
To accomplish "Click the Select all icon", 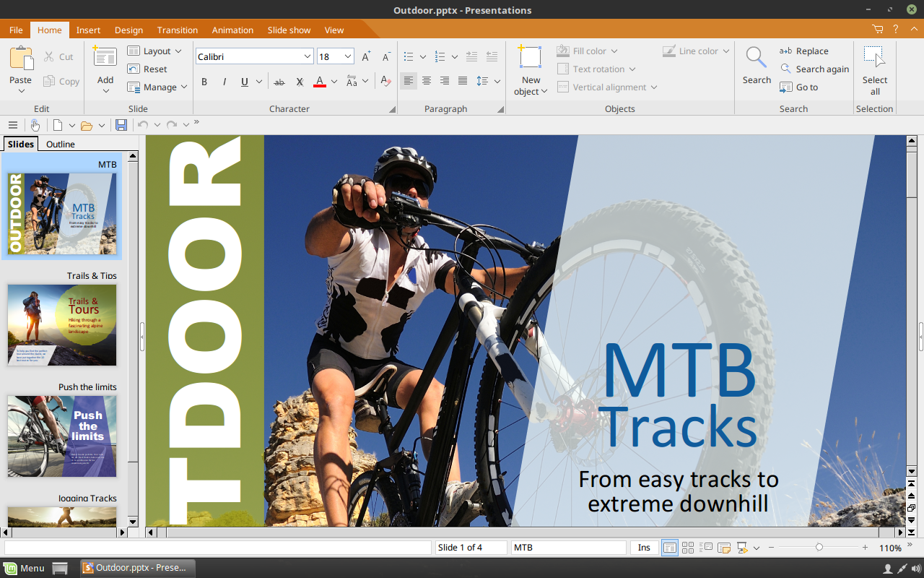I will (x=874, y=58).
